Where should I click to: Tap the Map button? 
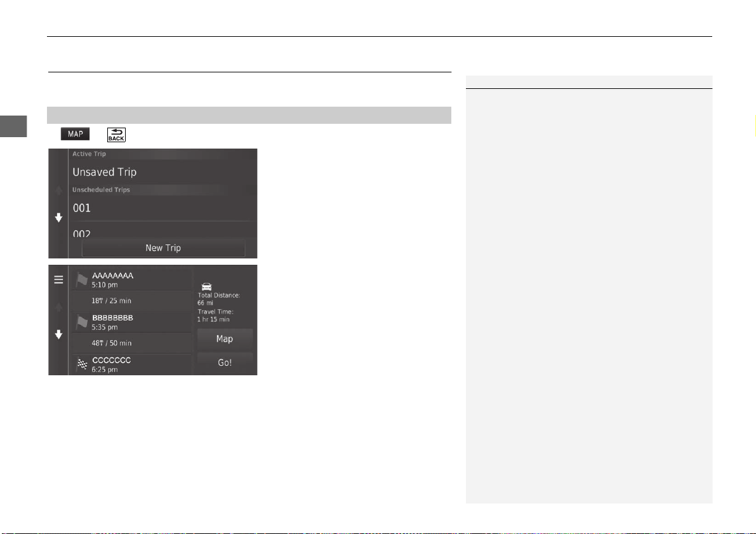225,339
